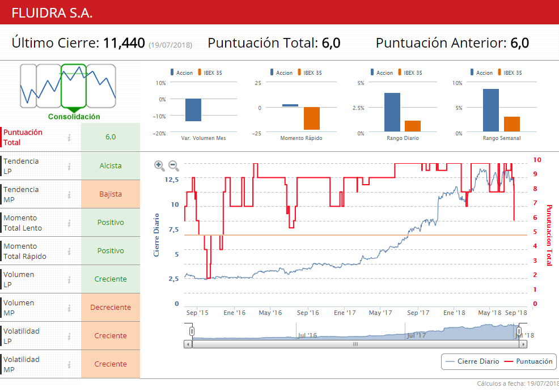Click the Puntuación Anterior 6,0 text

452,43
